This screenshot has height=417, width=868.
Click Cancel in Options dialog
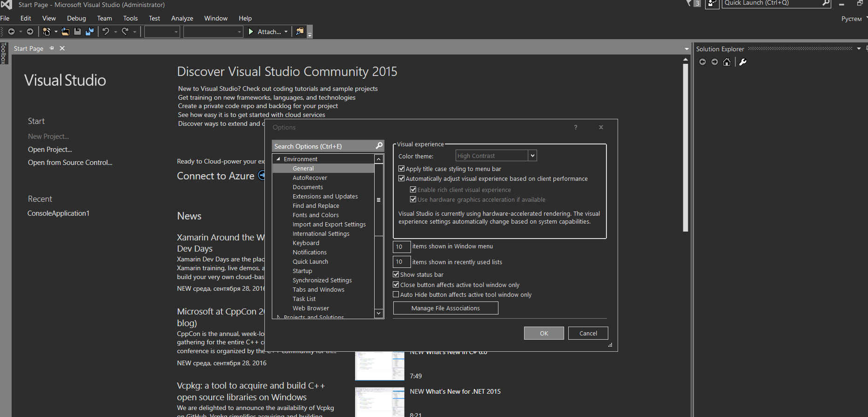pos(588,333)
